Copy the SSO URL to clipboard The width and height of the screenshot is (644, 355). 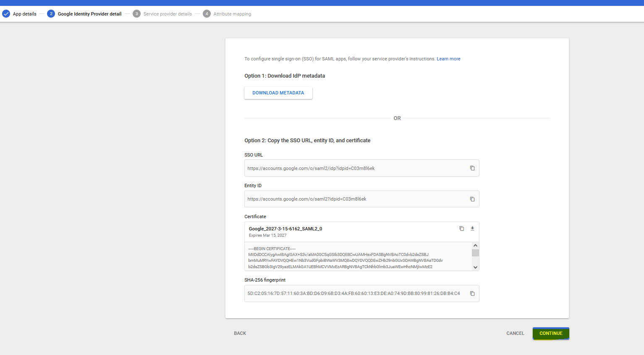tap(472, 168)
